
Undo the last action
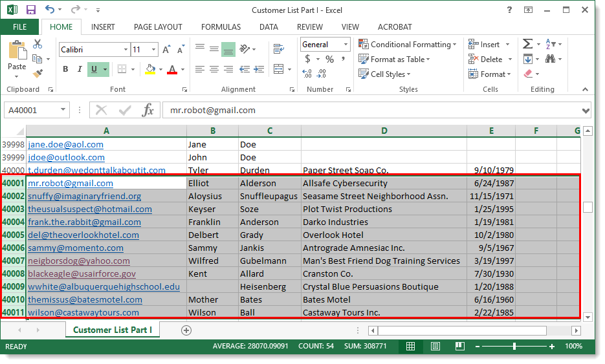(50, 9)
